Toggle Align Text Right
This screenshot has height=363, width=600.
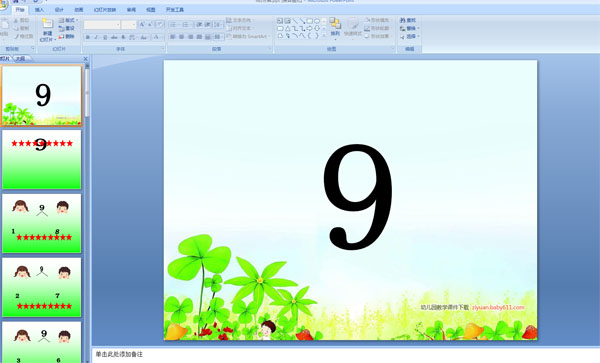click(x=191, y=37)
